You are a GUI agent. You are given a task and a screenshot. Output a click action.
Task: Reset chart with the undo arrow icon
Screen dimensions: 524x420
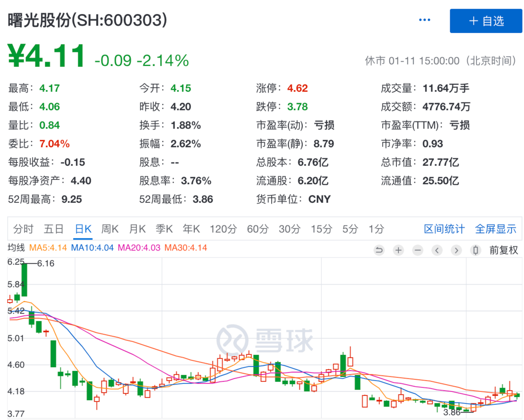pos(379,250)
